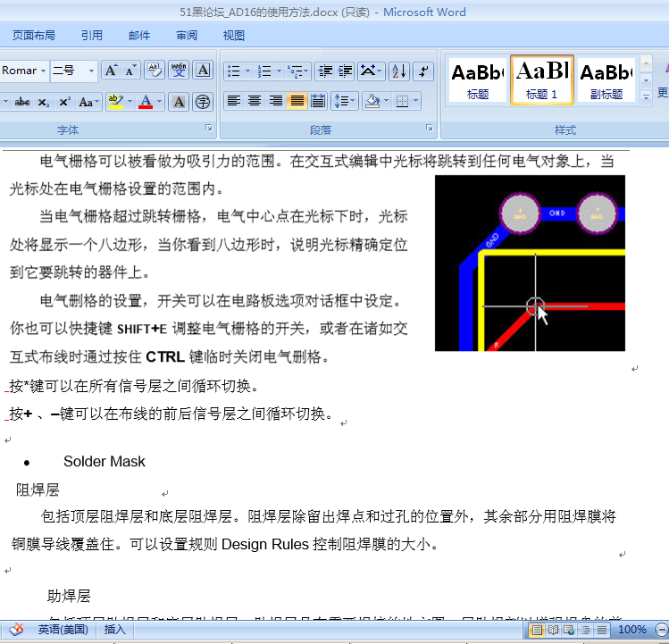
Task: Switch to Web Layout view
Action: click(x=569, y=630)
